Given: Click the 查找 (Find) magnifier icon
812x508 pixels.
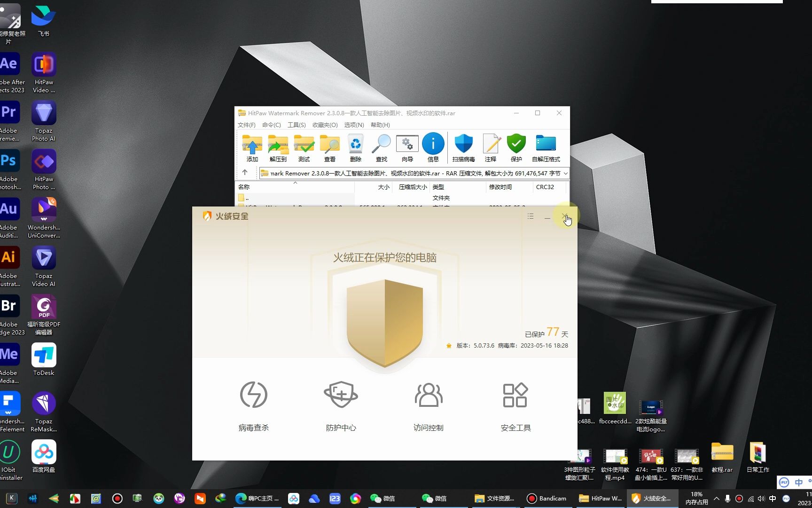Looking at the screenshot, I should click(x=382, y=148).
